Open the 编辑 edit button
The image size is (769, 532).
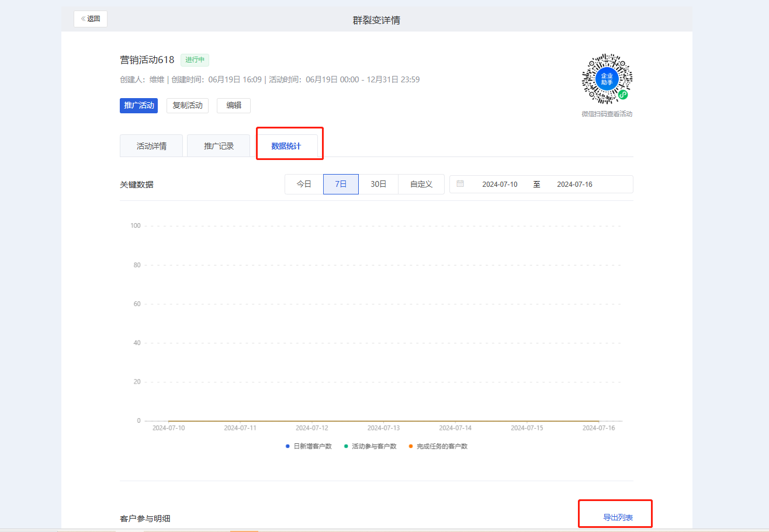234,106
